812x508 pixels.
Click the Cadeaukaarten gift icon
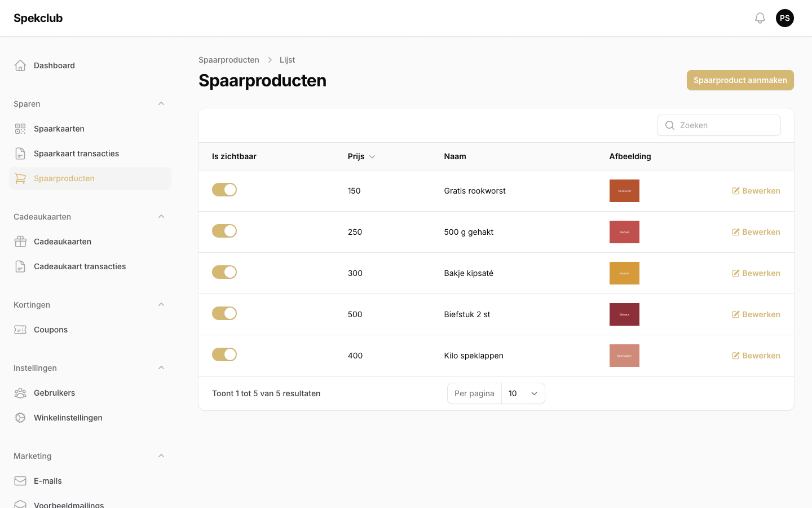(20, 242)
